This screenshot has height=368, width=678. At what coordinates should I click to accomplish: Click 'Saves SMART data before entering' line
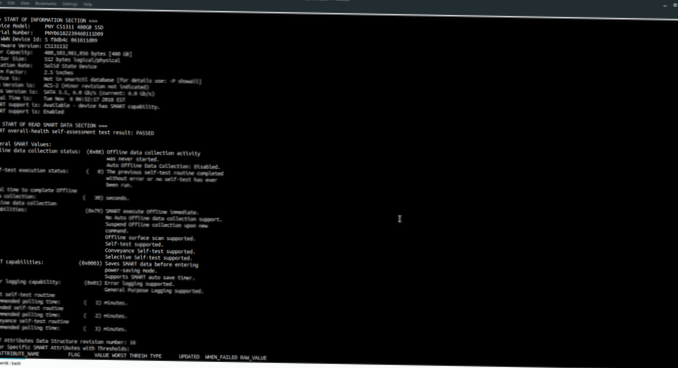tap(151, 264)
